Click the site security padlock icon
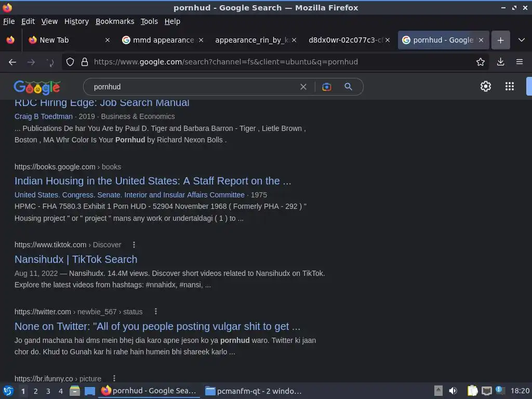The height and width of the screenshot is (399, 532). [x=85, y=62]
